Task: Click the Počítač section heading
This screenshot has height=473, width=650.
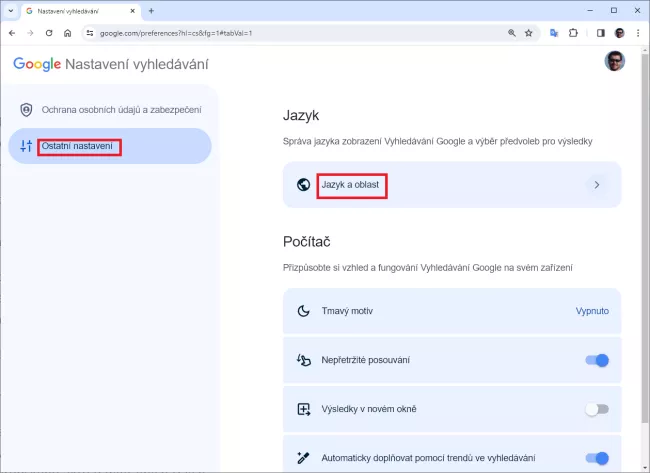Action: tap(307, 242)
